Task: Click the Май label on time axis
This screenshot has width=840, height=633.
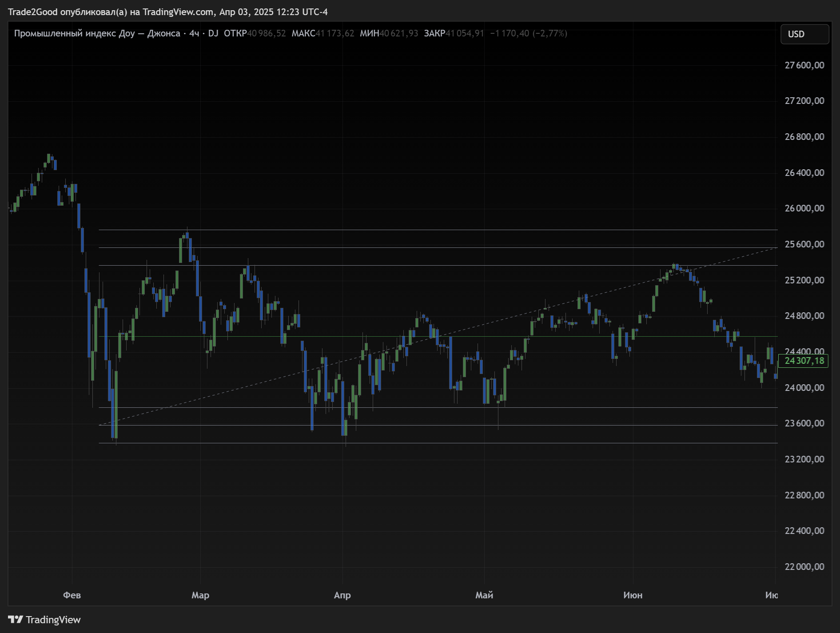Action: point(484,595)
